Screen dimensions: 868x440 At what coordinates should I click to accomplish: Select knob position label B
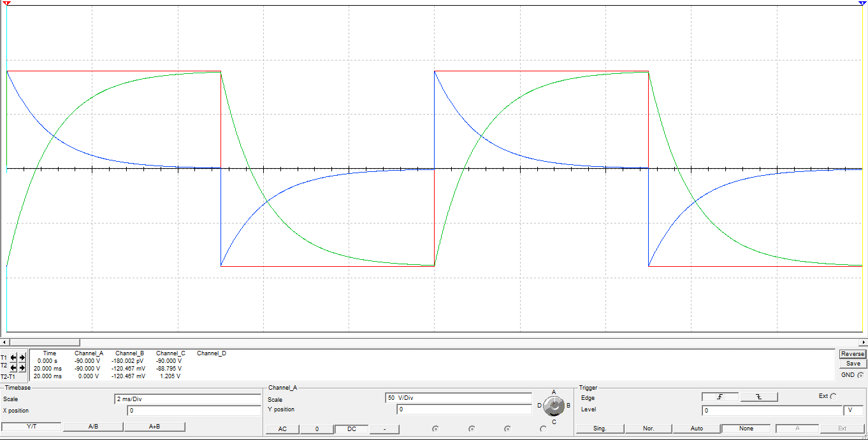pos(568,405)
